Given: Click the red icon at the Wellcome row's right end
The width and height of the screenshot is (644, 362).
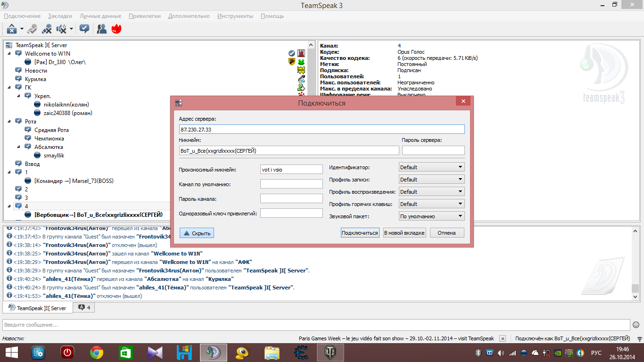Looking at the screenshot, I should (301, 53).
